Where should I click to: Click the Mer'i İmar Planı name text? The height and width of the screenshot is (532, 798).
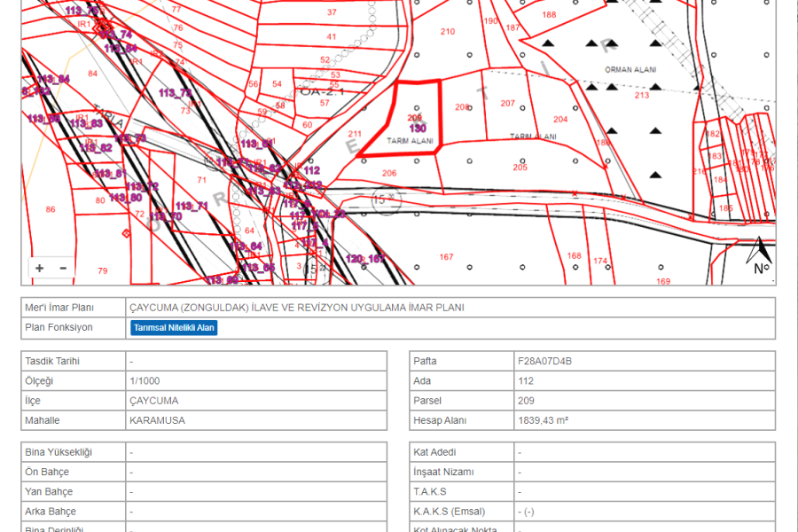coord(297,308)
